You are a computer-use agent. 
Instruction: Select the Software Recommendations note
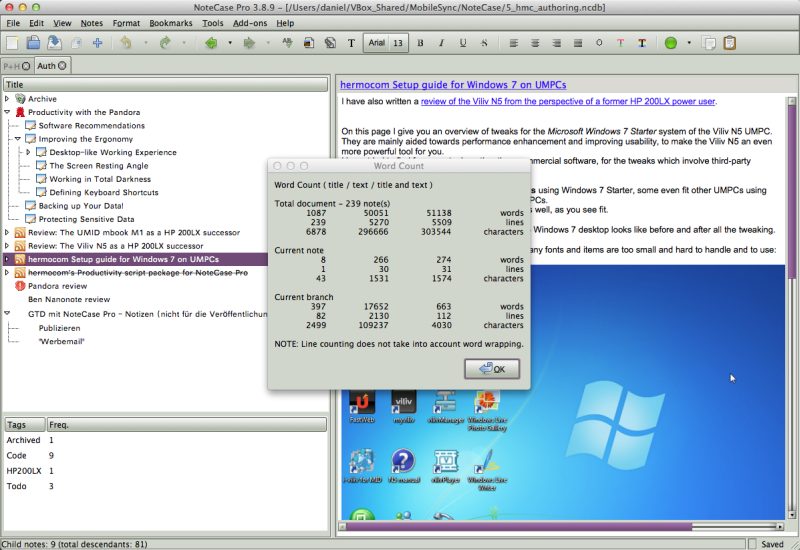pyautogui.click(x=91, y=126)
